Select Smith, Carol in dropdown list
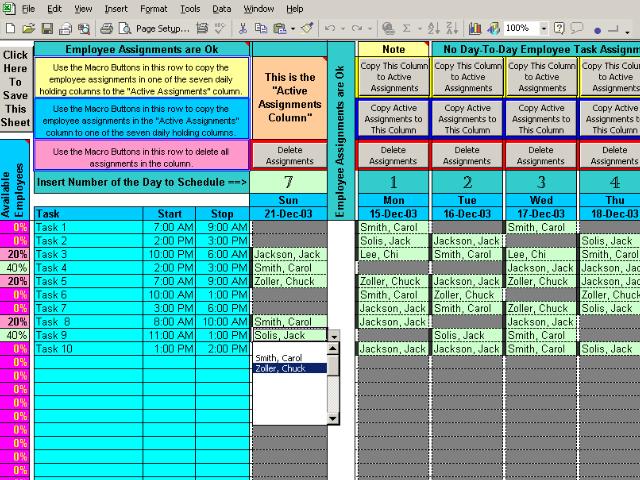Image resolution: width=640 pixels, height=480 pixels. point(290,358)
